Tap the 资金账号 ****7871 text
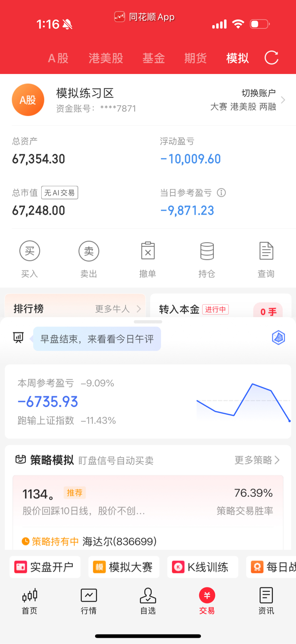Image resolution: width=296 pixels, height=644 pixels. 96,108
